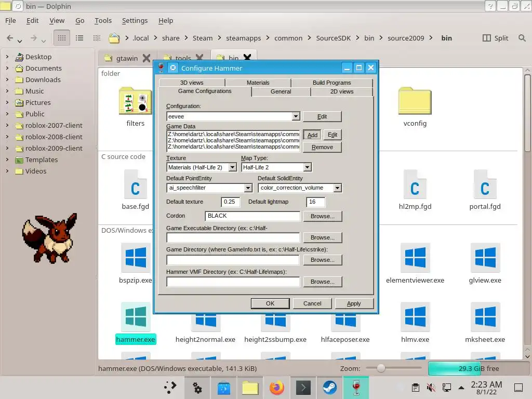Switch to the gtawin tab in Dolphin
This screenshot has height=399, width=532.
click(x=127, y=58)
